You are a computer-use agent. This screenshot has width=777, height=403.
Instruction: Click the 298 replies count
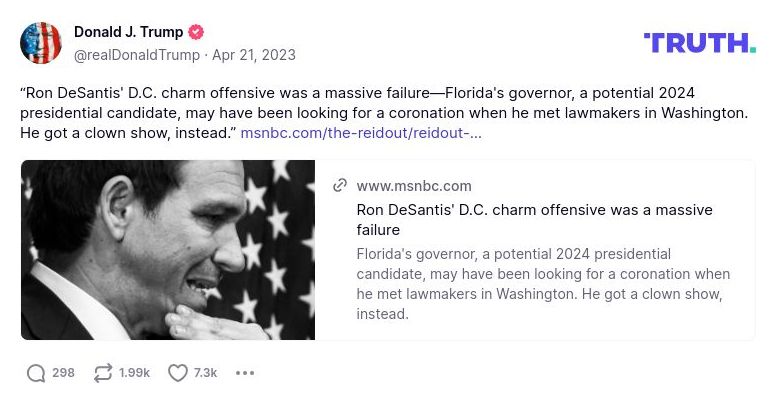(63, 373)
